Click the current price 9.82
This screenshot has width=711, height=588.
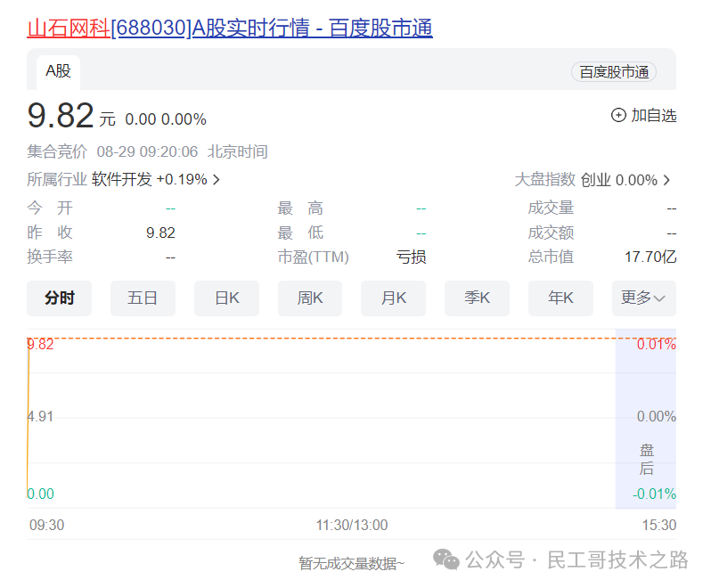click(x=61, y=115)
